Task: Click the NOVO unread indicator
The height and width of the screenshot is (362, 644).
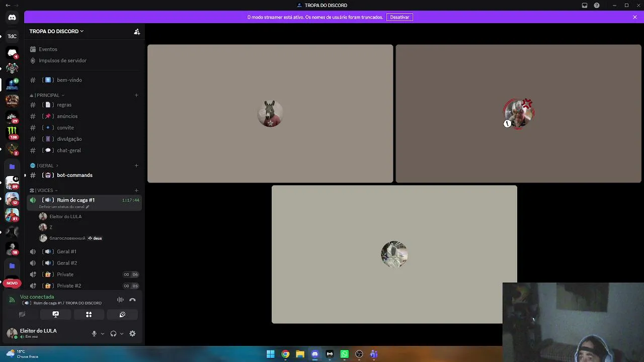Action: click(x=12, y=283)
